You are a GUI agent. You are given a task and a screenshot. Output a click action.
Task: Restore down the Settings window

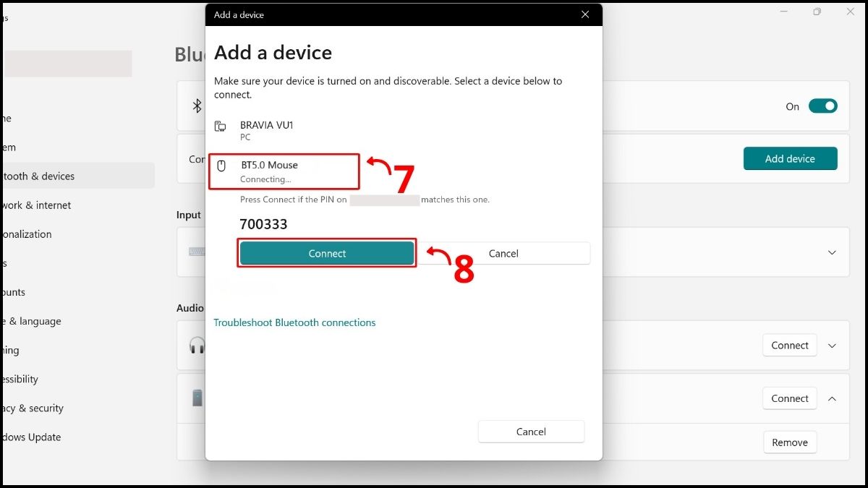[x=817, y=12]
